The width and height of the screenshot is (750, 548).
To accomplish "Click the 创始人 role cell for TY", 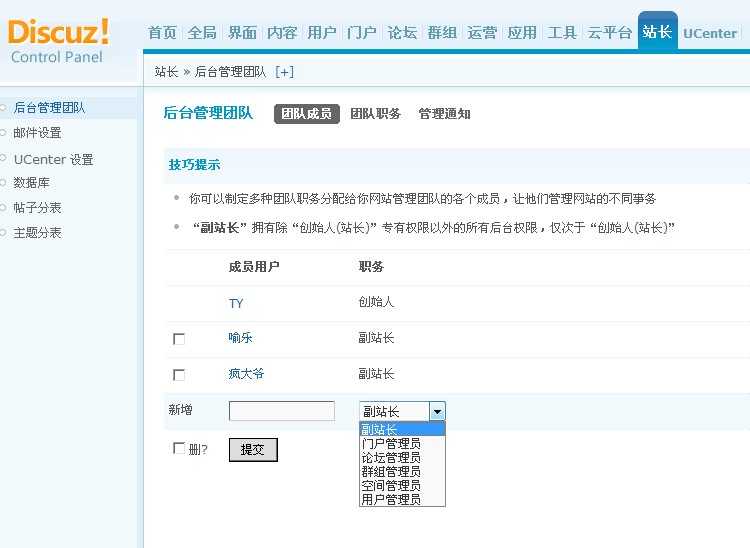I will point(376,302).
